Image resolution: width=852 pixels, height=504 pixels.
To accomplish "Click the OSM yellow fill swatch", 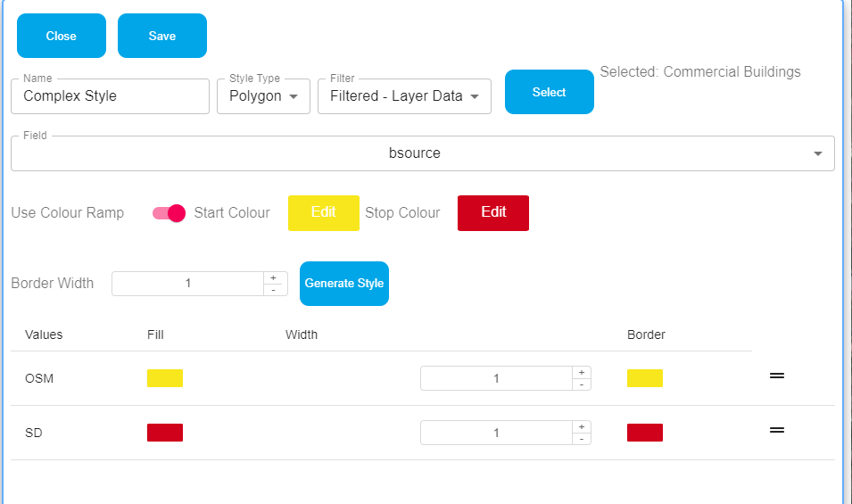I will pyautogui.click(x=165, y=378).
